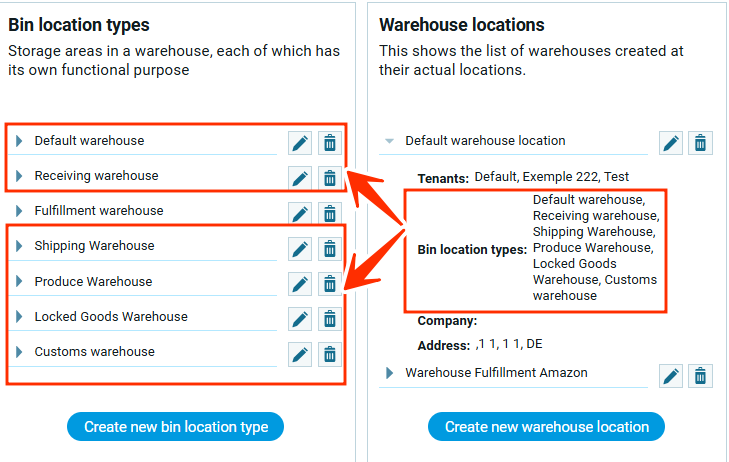Edit the Locked Goods Warehouse entry
729x462 pixels.
tap(299, 319)
